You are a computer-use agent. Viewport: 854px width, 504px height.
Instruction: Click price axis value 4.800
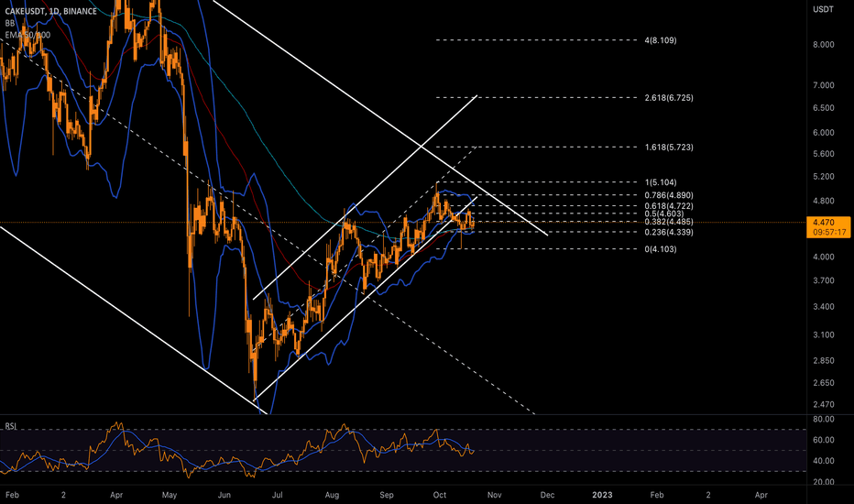click(x=824, y=201)
